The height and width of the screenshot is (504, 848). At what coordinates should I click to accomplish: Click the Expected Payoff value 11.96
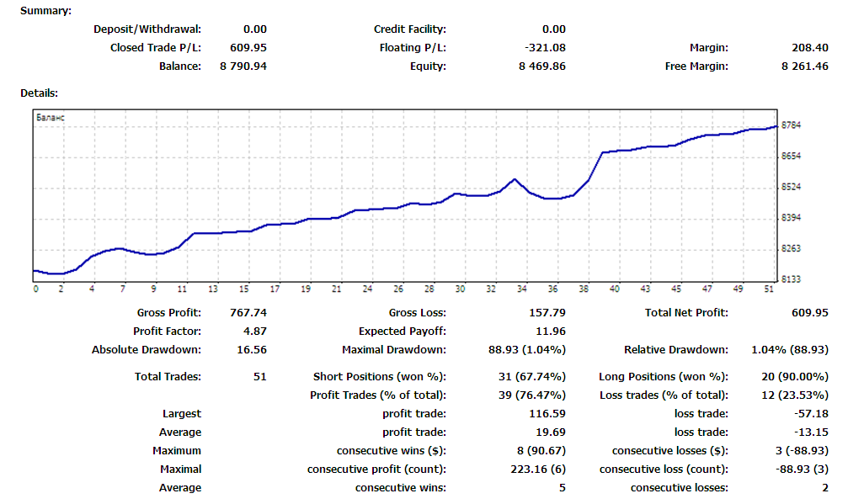coord(551,332)
